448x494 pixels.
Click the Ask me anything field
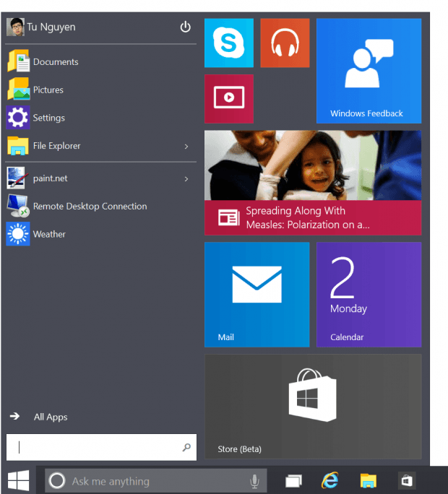tap(156, 481)
